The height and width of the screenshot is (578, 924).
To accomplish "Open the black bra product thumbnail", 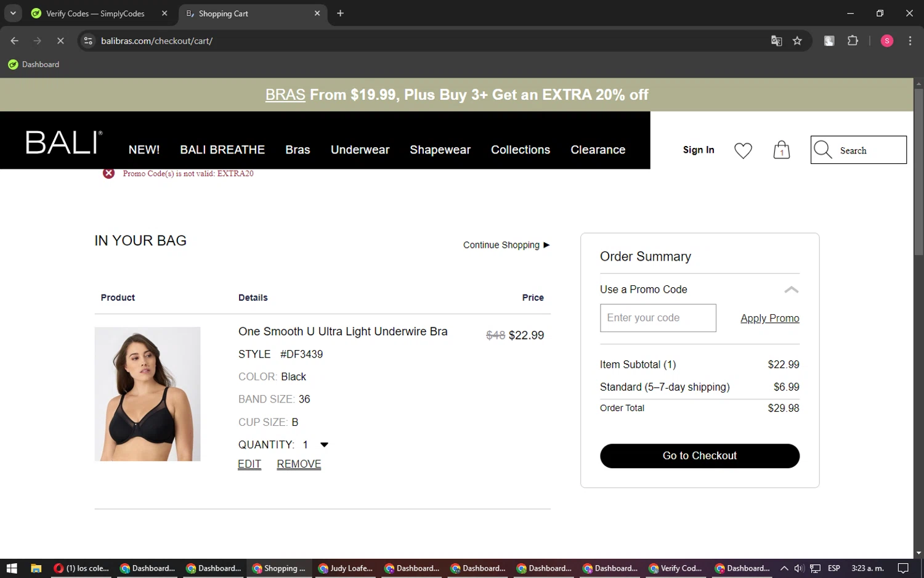I will (147, 394).
